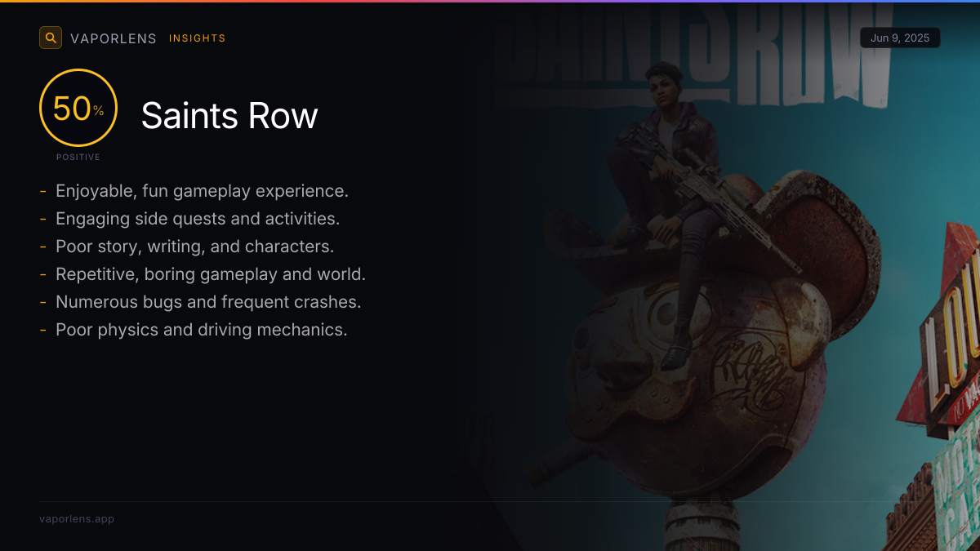Click the POSITIVE label under the score
Screen dimensions: 980x551
tap(78, 157)
